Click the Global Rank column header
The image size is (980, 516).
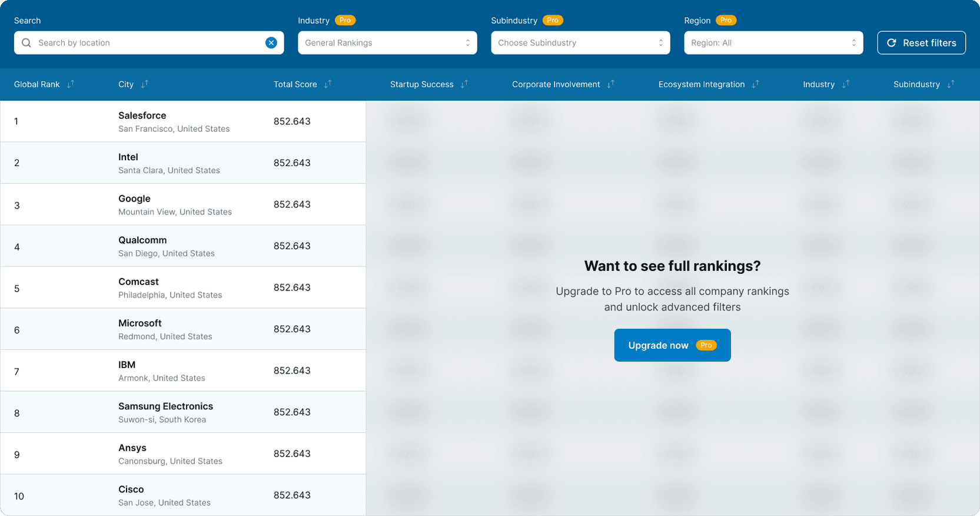click(x=37, y=84)
